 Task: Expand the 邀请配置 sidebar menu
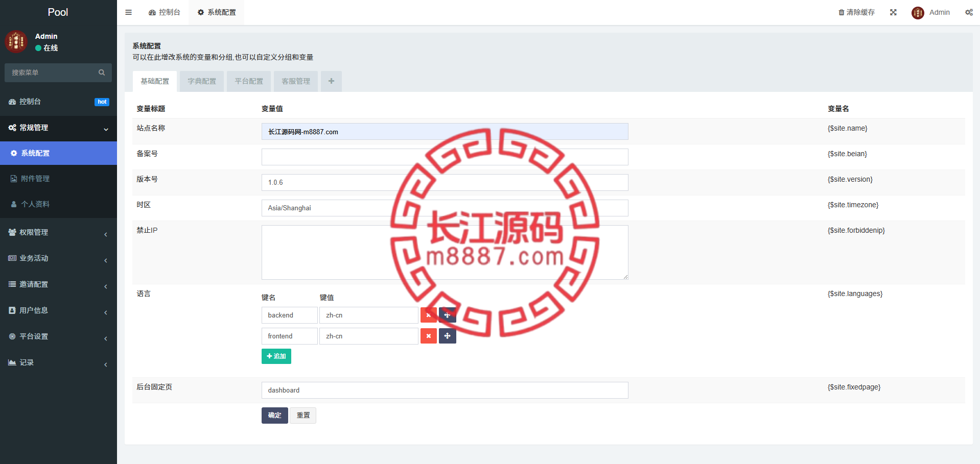(x=58, y=284)
